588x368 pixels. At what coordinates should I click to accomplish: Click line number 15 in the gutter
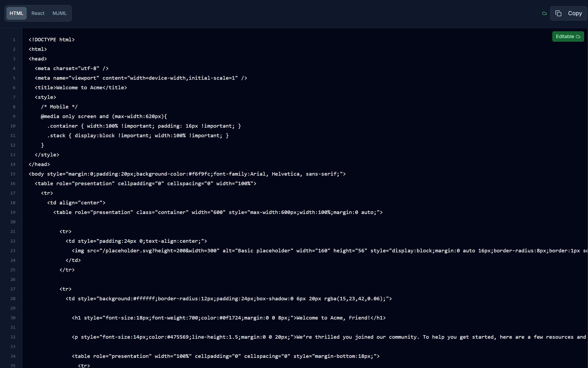point(13,174)
